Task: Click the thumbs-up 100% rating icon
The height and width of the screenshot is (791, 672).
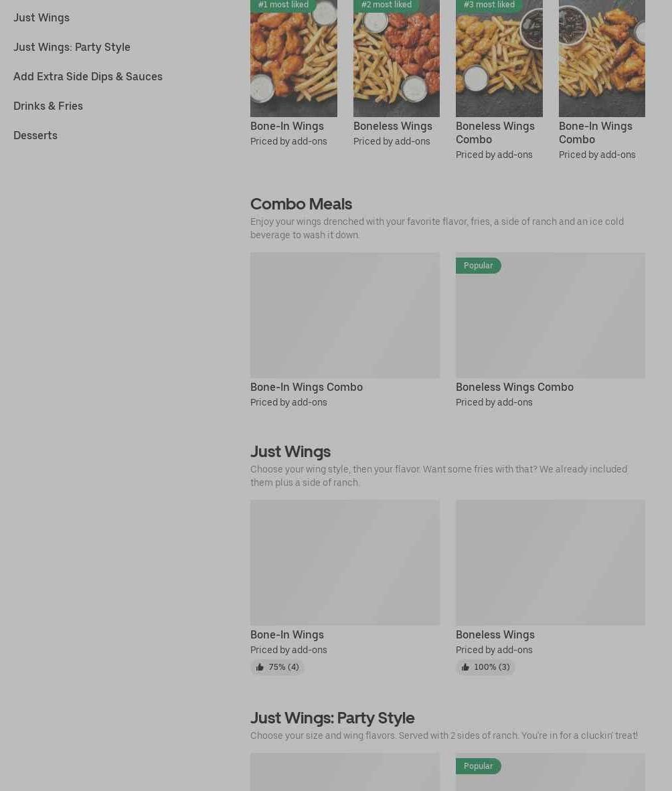Action: tap(465, 667)
